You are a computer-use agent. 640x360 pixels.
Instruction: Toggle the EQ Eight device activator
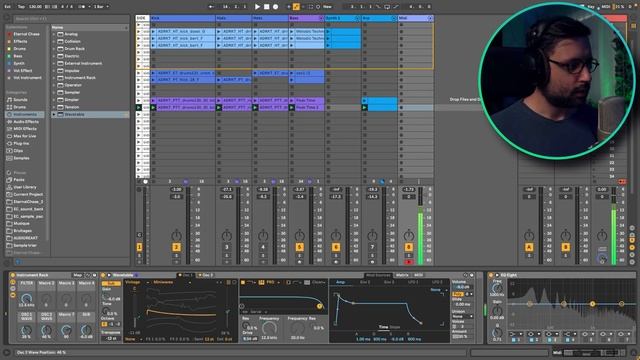click(491, 276)
